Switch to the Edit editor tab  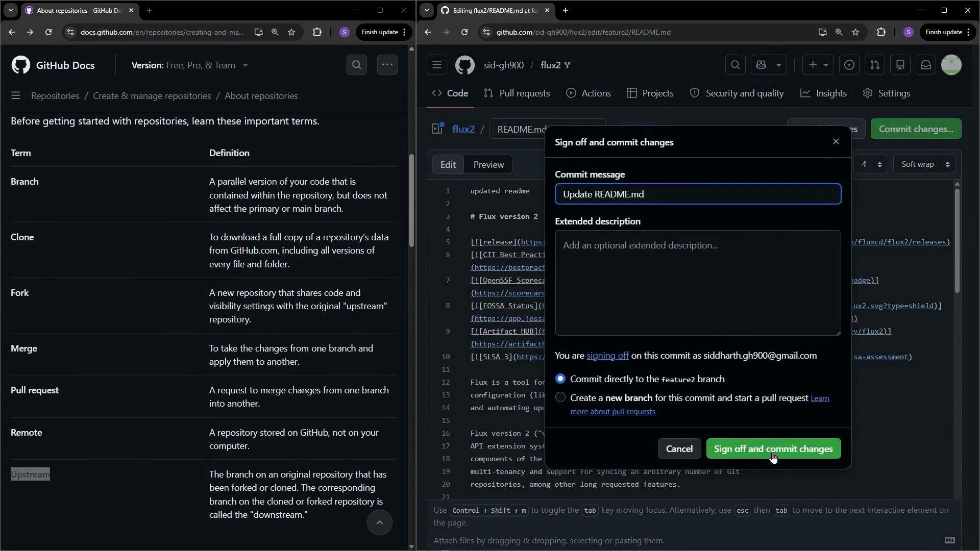tap(448, 165)
